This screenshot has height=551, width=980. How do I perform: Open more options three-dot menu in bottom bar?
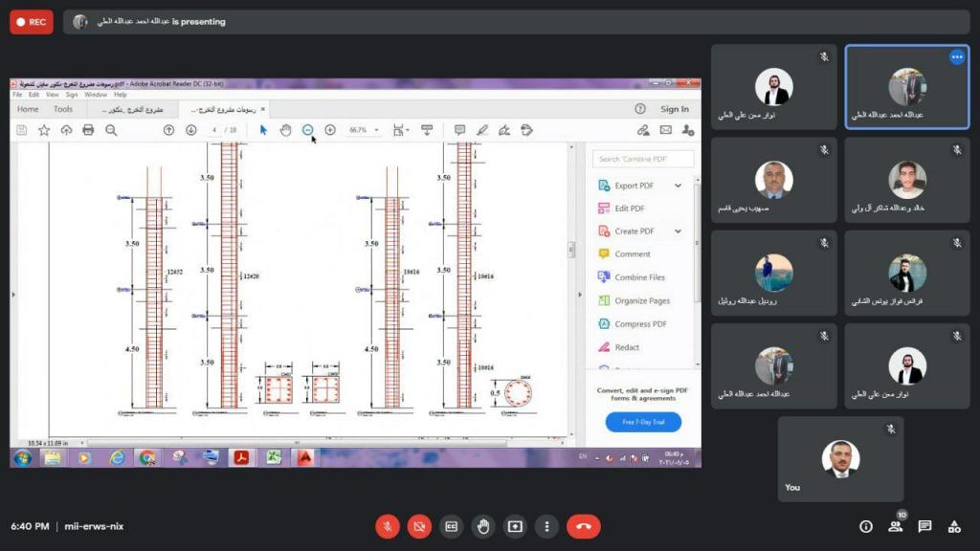[546, 526]
